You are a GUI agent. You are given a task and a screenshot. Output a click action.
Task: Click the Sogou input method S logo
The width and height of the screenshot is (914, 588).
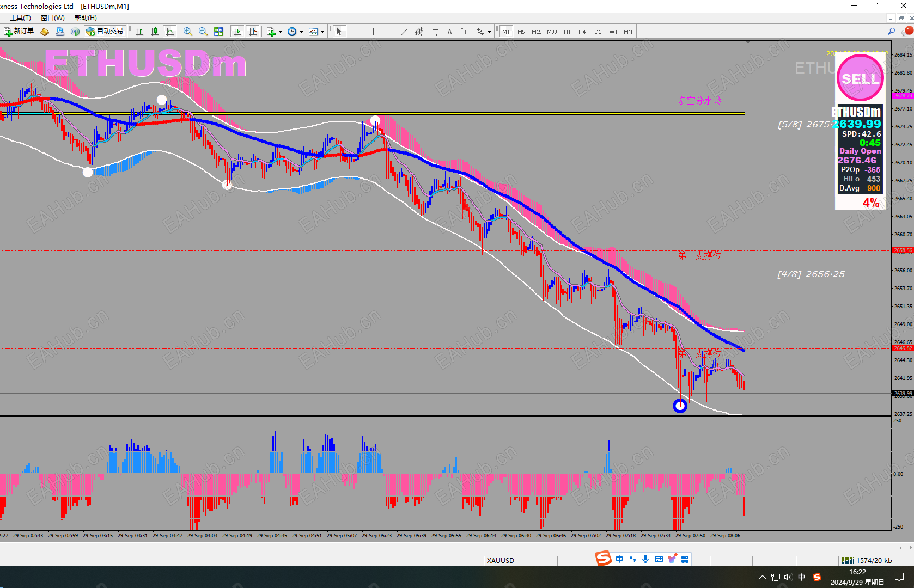(x=603, y=559)
